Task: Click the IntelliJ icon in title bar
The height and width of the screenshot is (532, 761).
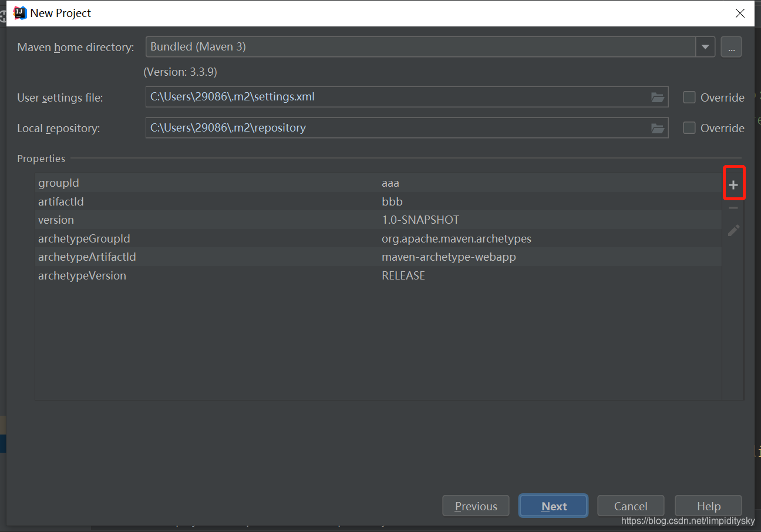Action: pos(20,13)
